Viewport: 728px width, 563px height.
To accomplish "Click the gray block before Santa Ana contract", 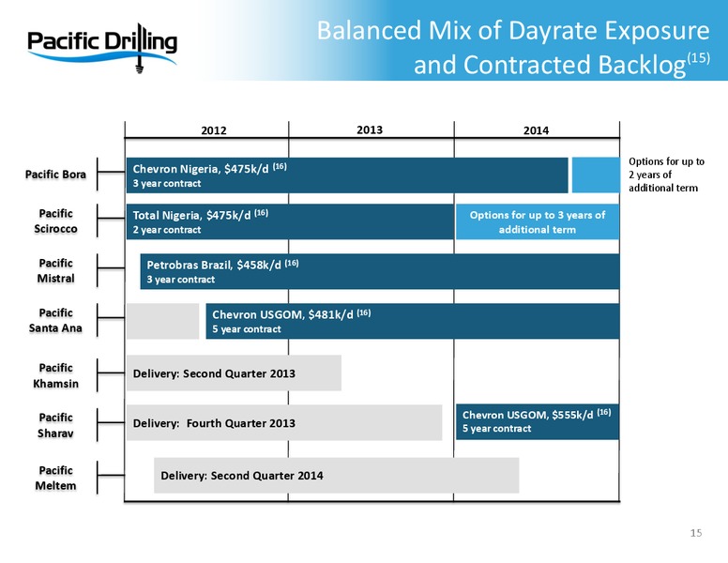I will tap(162, 321).
